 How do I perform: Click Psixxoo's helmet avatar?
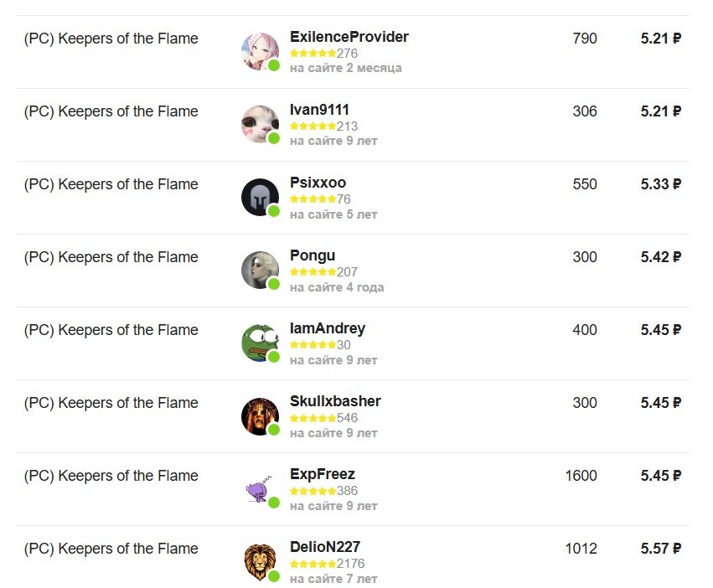(x=260, y=198)
